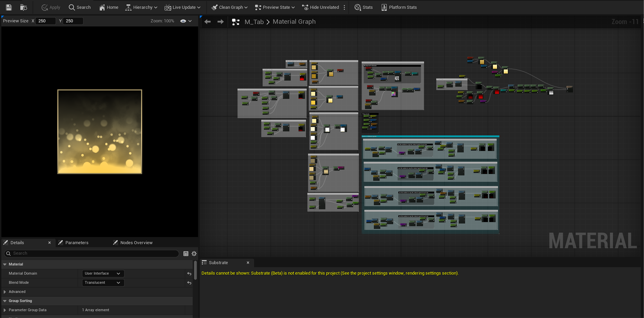Navigate forward with the right arrow
The width and height of the screenshot is (644, 318).
point(220,22)
